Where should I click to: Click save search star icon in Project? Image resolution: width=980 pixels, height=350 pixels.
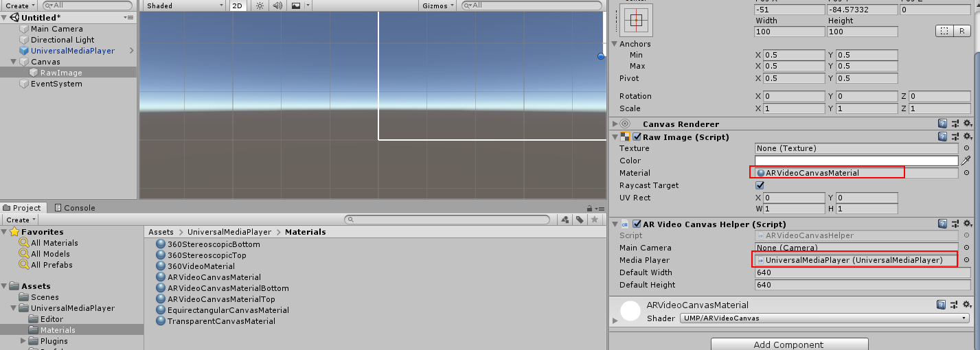(x=595, y=220)
